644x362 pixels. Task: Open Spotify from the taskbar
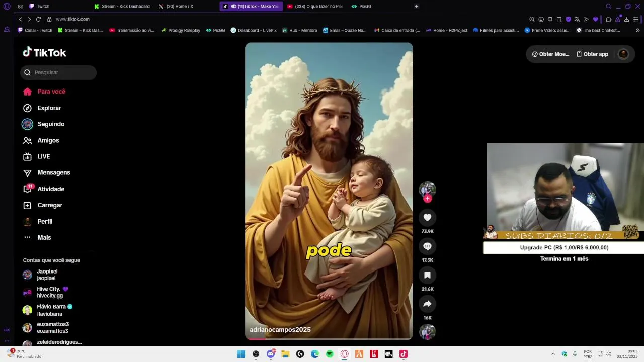point(330,354)
